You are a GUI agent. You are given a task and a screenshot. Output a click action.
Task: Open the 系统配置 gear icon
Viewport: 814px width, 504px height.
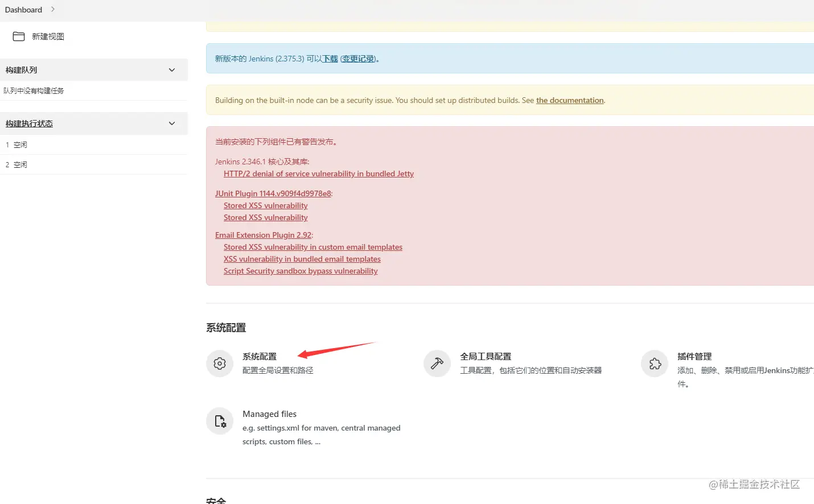tap(220, 363)
